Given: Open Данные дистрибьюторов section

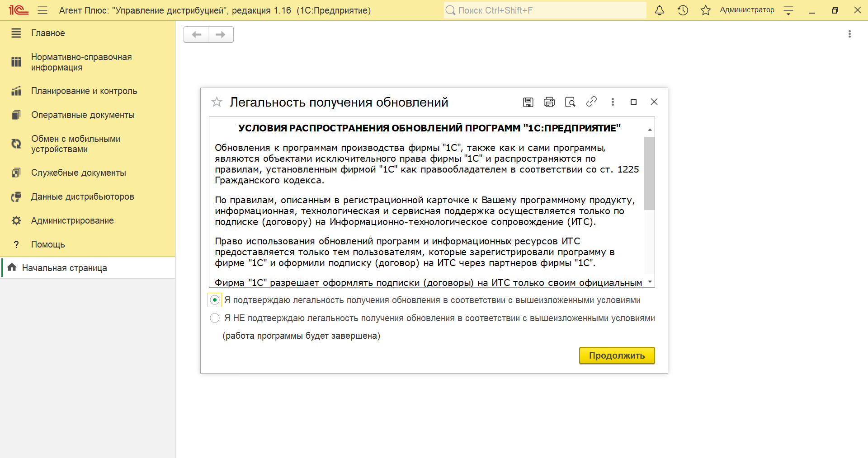Looking at the screenshot, I should [88, 196].
